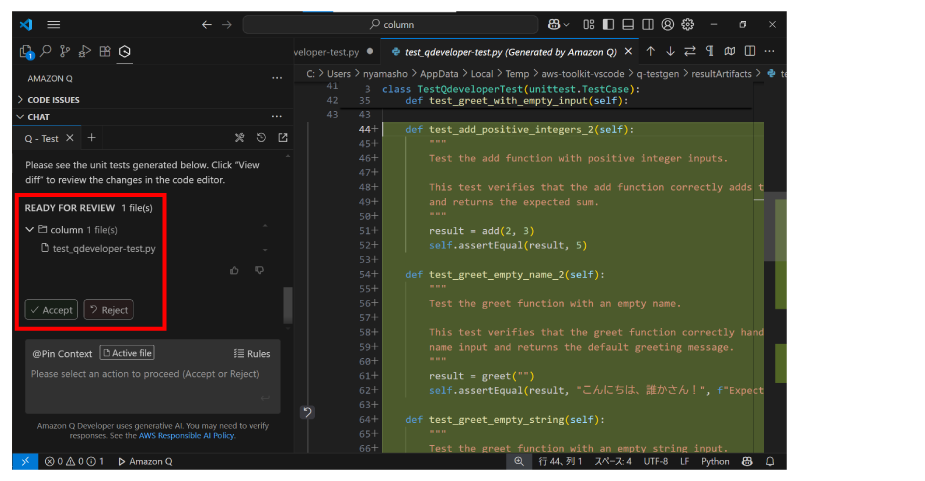The width and height of the screenshot is (925, 481).
Task: Go to the previous change arrow
Action: 650,51
